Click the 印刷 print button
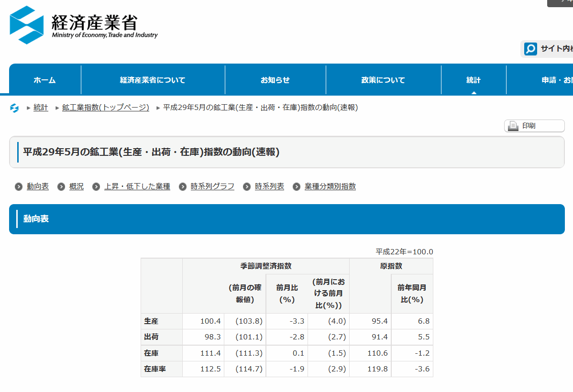The width and height of the screenshot is (573, 392). [534, 126]
